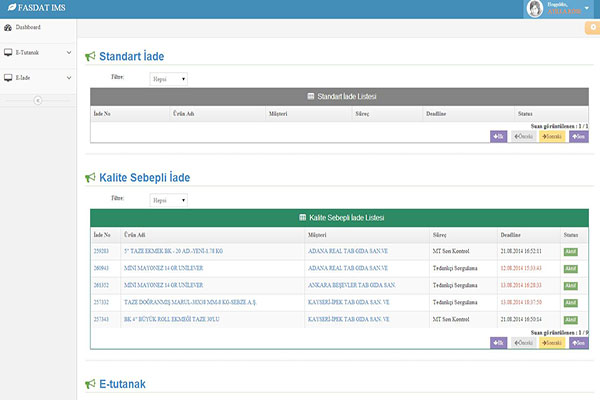
Task: Open MİNİ MAYONEZ product in row 261352
Action: pos(163,285)
